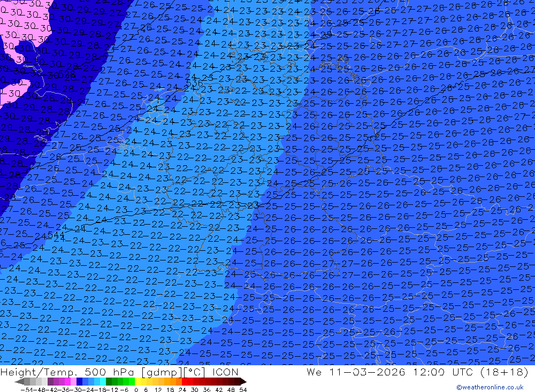Click the '0' value on the legend scale
The width and height of the screenshot is (535, 392).
(x=136, y=390)
